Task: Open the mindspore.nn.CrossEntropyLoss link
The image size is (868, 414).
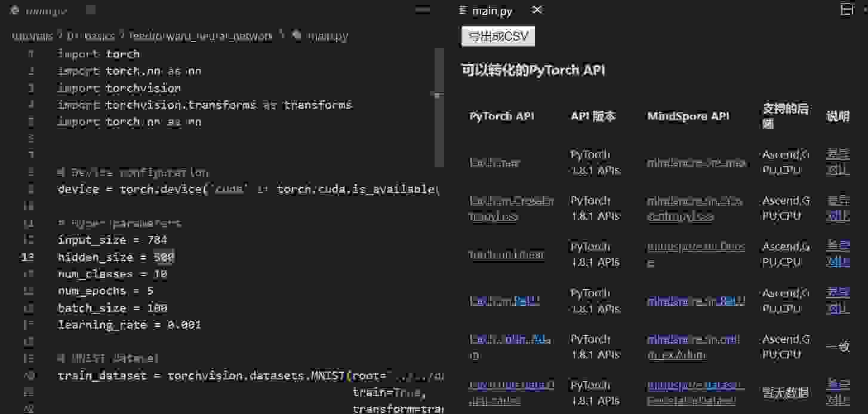Action: [x=695, y=208]
